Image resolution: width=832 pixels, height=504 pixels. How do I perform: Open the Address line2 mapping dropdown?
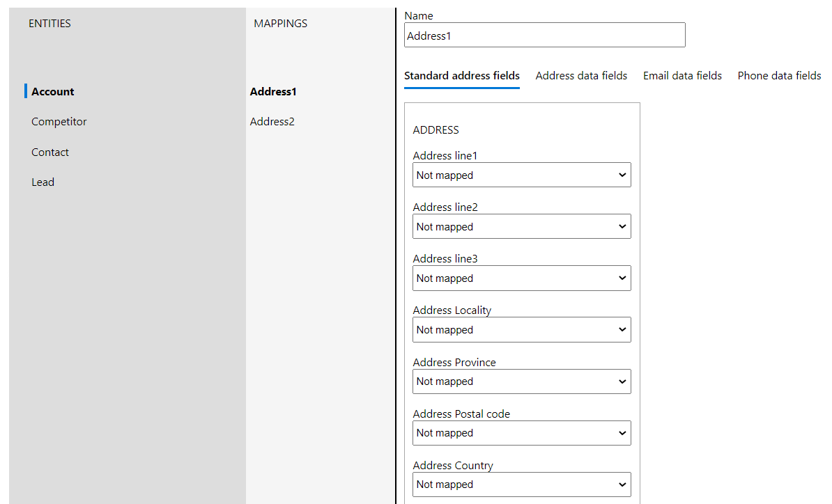coord(521,226)
